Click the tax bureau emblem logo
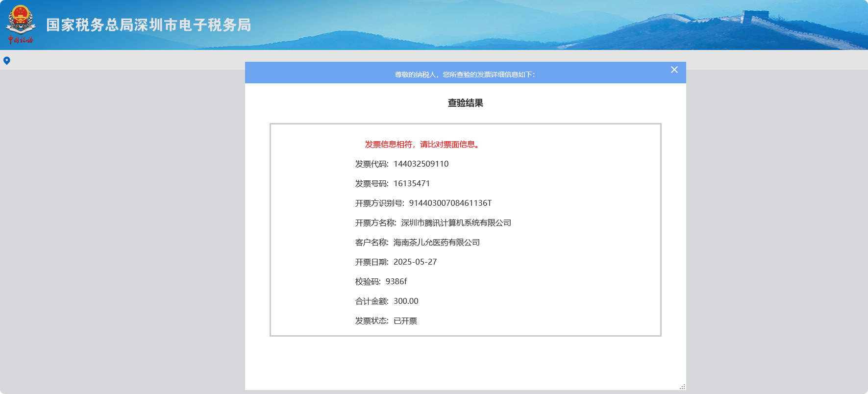The width and height of the screenshot is (868, 394). tap(21, 25)
